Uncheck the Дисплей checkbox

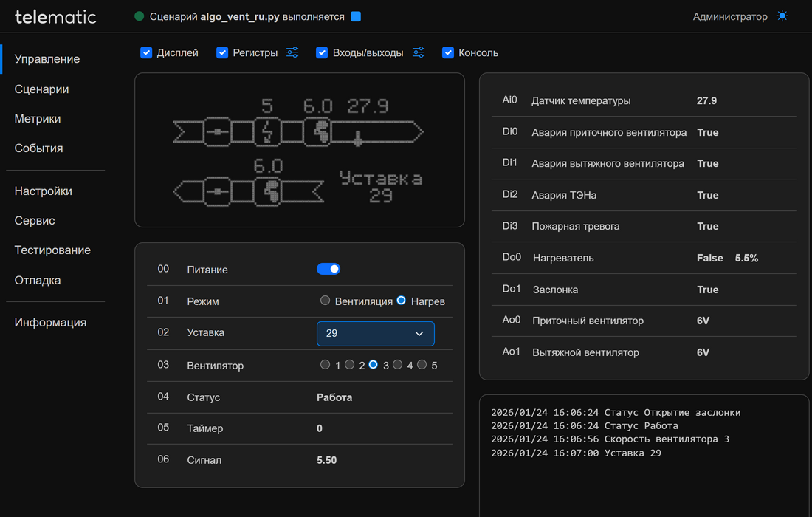(x=146, y=52)
